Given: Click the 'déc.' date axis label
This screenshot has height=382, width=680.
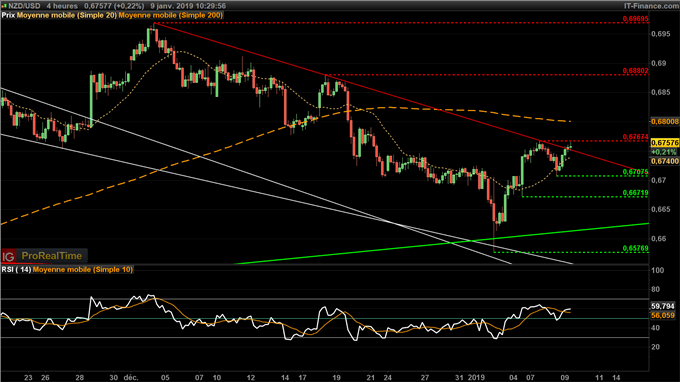Looking at the screenshot, I should point(131,377).
